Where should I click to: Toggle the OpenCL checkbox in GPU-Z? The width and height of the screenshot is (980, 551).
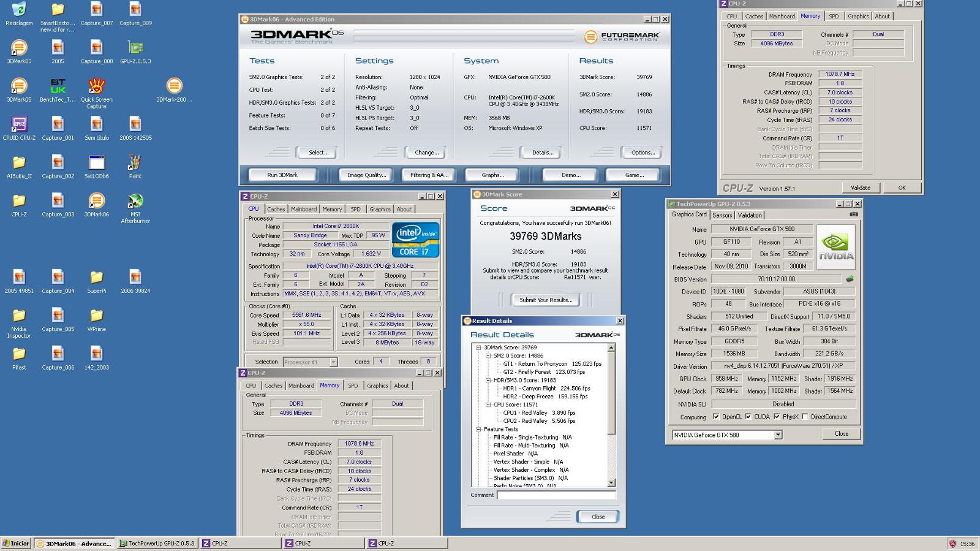[716, 417]
